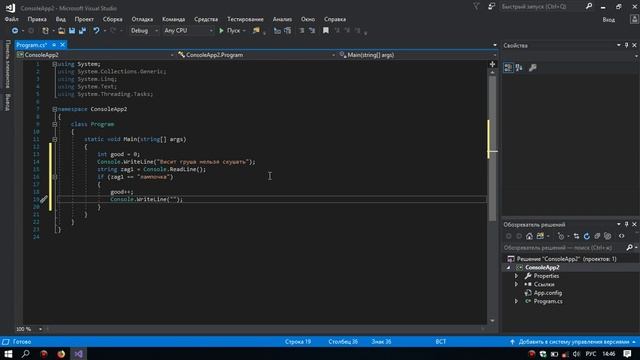Viewport: 640px width, 360px height.
Task: Click the Windows Start button
Action: (8, 354)
